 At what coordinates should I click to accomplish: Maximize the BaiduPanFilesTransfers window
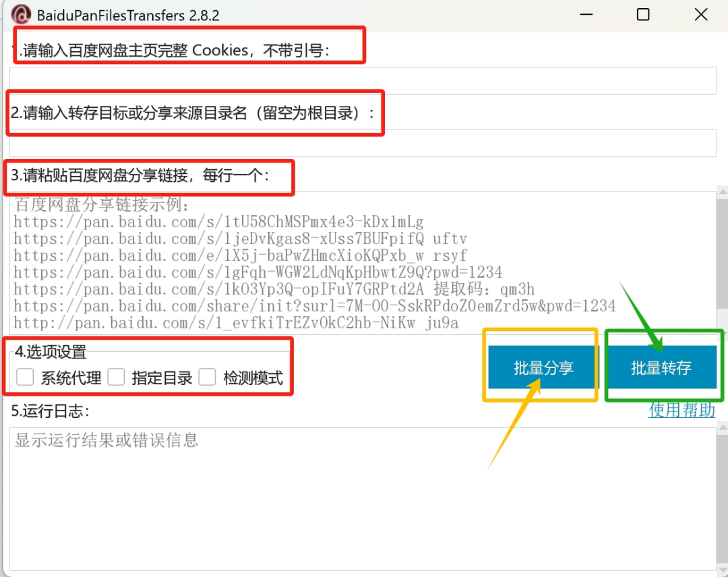click(643, 14)
